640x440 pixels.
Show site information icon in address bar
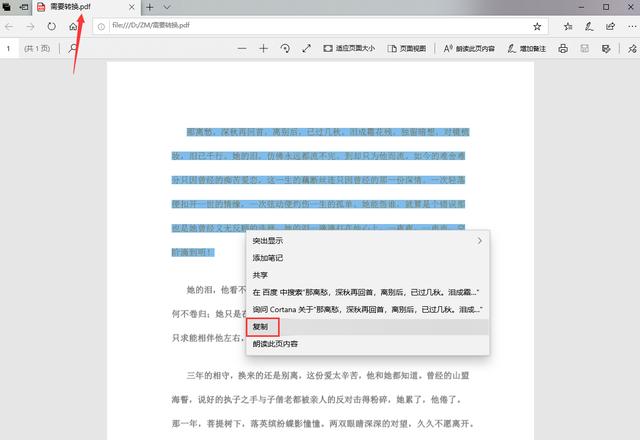coord(101,27)
